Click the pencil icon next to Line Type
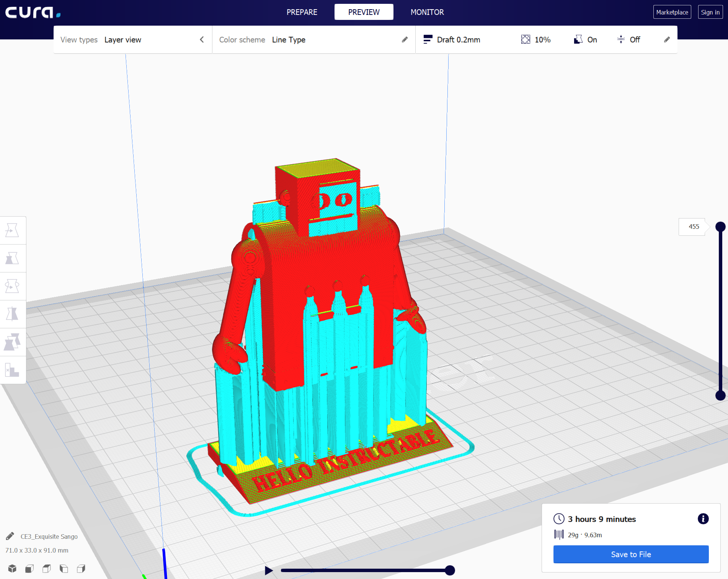 [405, 39]
